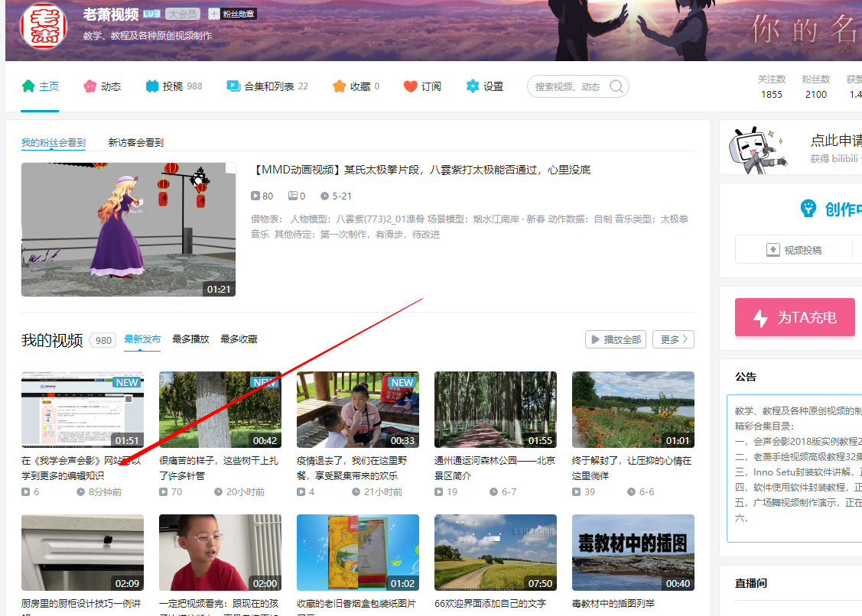Screen dimensions: 862x616
Task: Open the MMD featured video thumbnail
Action: click(x=128, y=230)
